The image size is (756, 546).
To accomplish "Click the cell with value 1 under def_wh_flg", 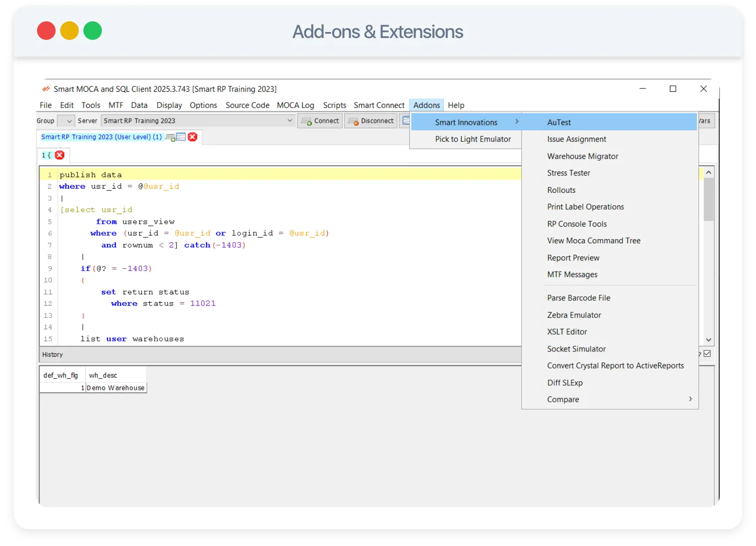I will pos(63,388).
